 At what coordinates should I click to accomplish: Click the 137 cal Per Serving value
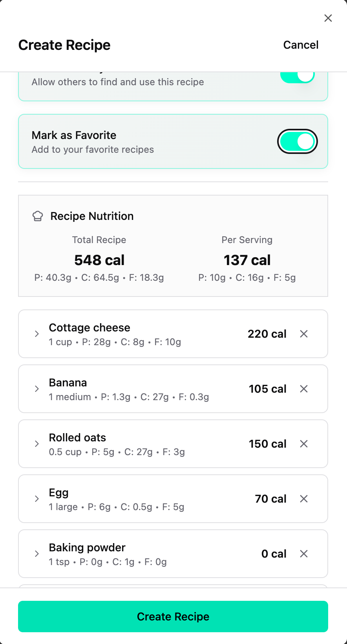(x=247, y=260)
